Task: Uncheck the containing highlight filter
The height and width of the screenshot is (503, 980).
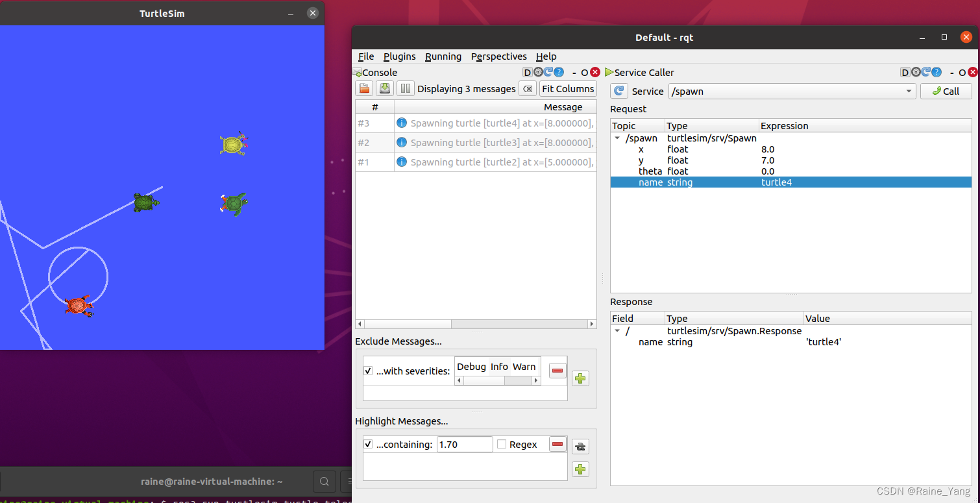Action: click(x=368, y=445)
